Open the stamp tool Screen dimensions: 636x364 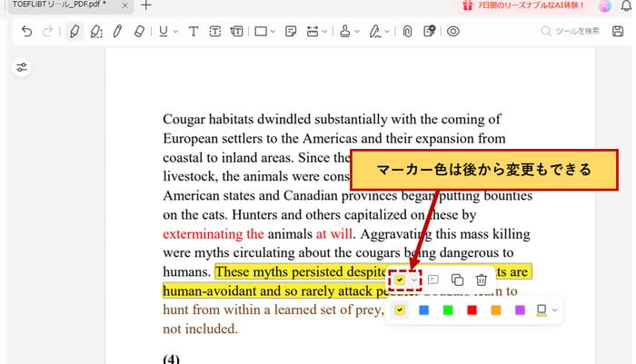click(x=344, y=32)
